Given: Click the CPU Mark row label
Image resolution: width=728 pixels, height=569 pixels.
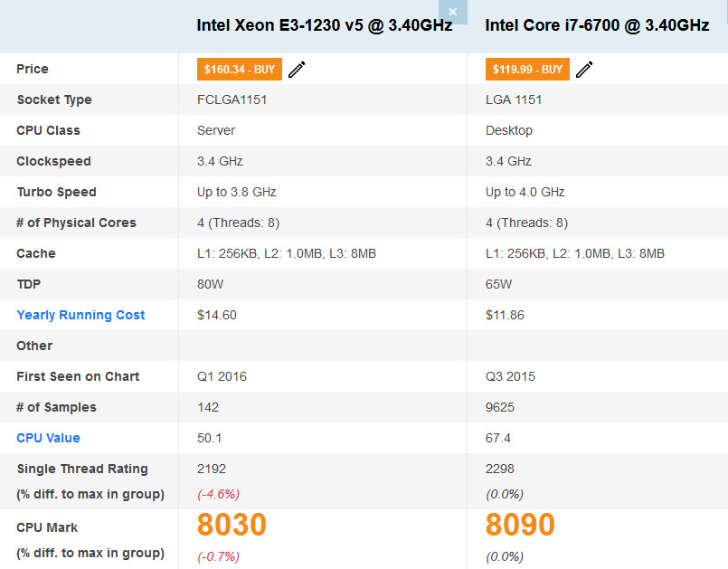Looking at the screenshot, I should [x=47, y=527].
